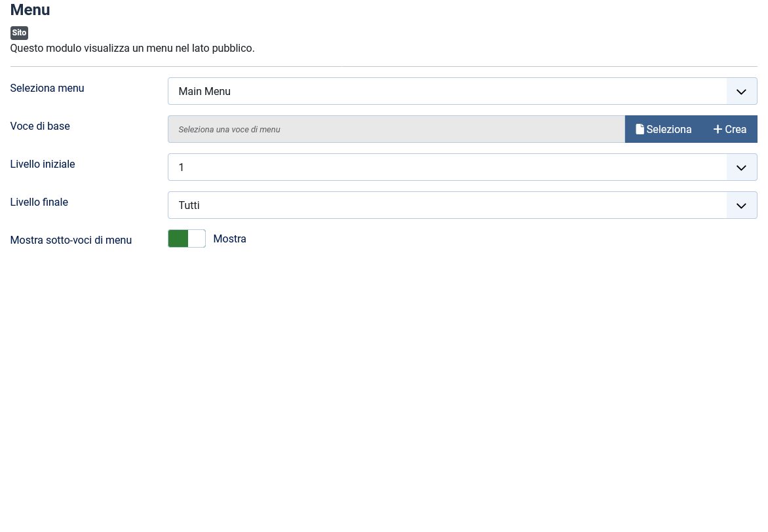Click the file icon on the Seleziona button
The height and width of the screenshot is (532, 768).
[640, 129]
